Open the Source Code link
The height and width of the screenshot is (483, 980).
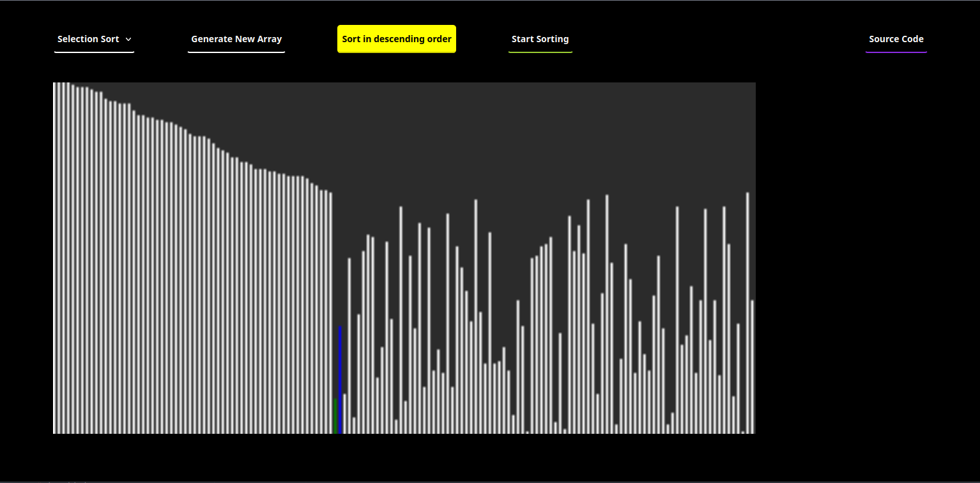pyautogui.click(x=896, y=39)
